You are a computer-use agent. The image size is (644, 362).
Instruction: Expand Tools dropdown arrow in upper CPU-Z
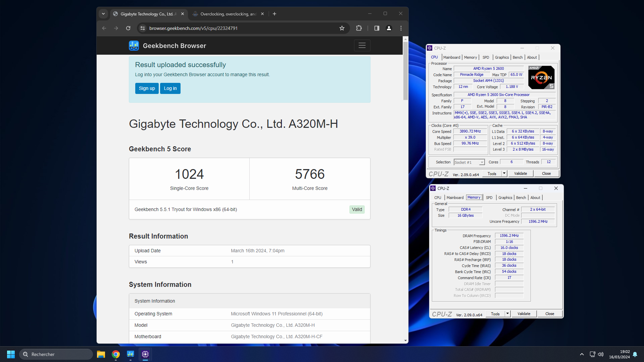pos(504,174)
